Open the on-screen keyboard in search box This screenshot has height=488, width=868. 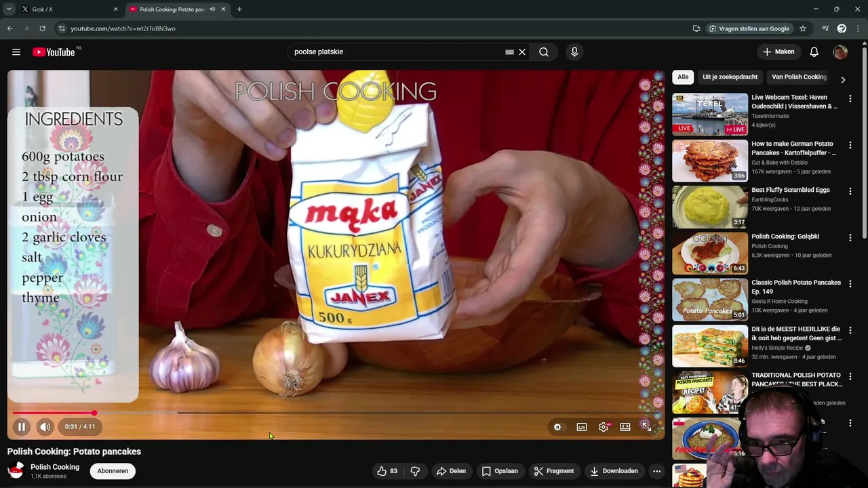pyautogui.click(x=509, y=52)
